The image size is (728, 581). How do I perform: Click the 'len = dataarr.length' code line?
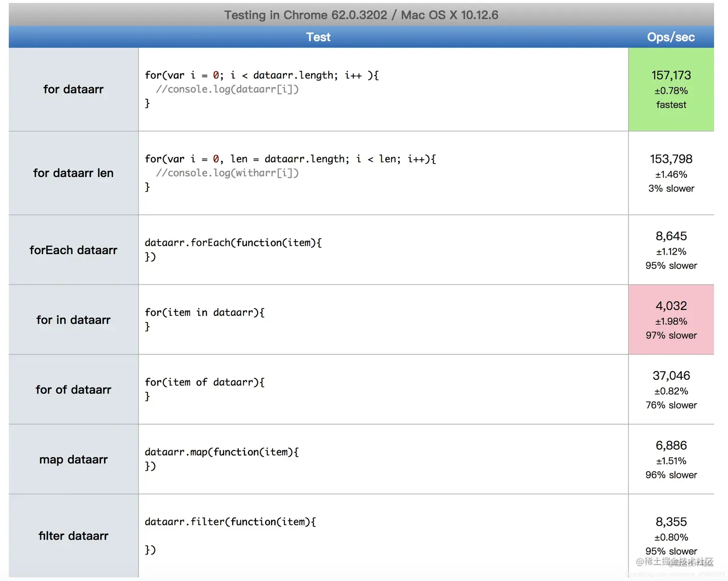point(290,159)
